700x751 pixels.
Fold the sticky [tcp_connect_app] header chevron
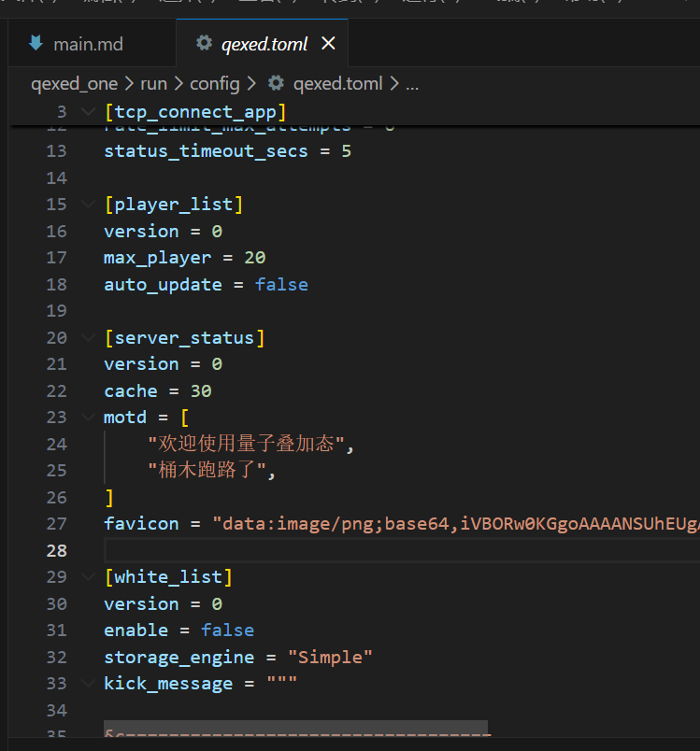(x=88, y=113)
